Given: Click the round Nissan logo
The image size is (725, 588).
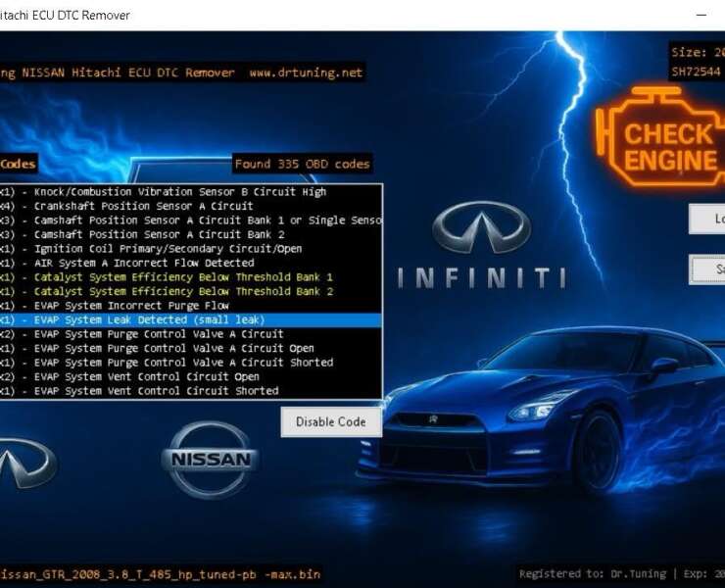Looking at the screenshot, I should pyautogui.click(x=211, y=460).
